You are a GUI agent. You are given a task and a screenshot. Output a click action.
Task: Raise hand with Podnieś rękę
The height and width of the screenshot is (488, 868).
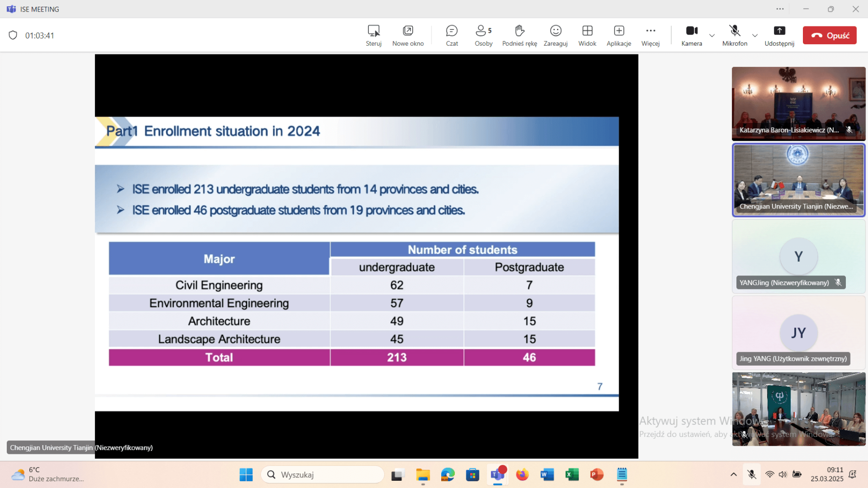pyautogui.click(x=519, y=36)
